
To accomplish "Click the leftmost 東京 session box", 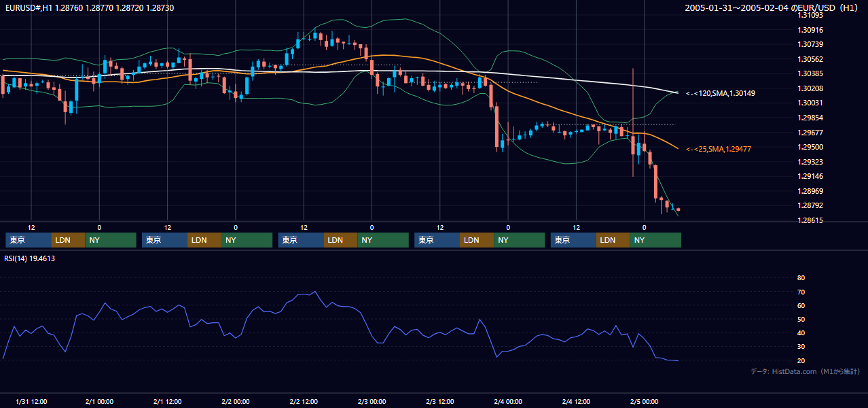I will click(x=29, y=240).
